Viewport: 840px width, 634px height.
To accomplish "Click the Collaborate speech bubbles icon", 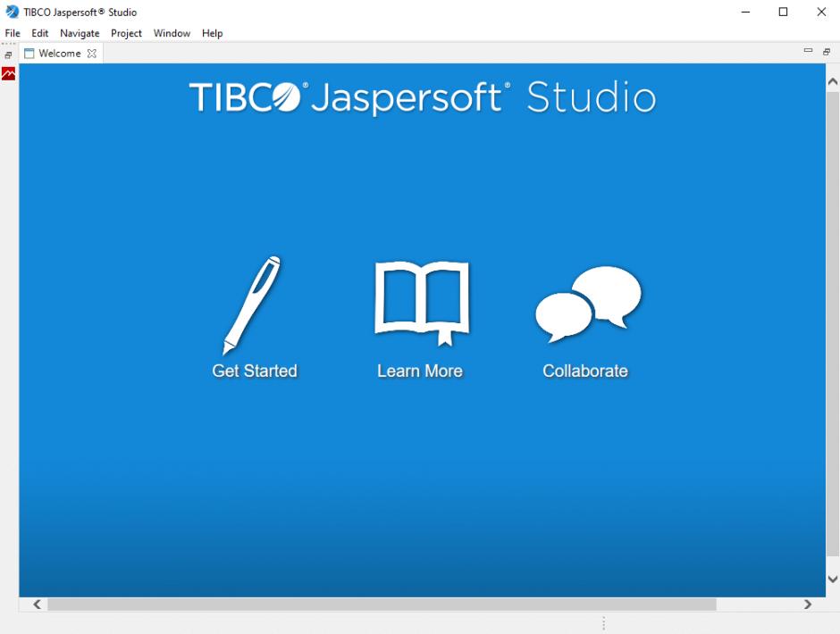I will point(588,304).
